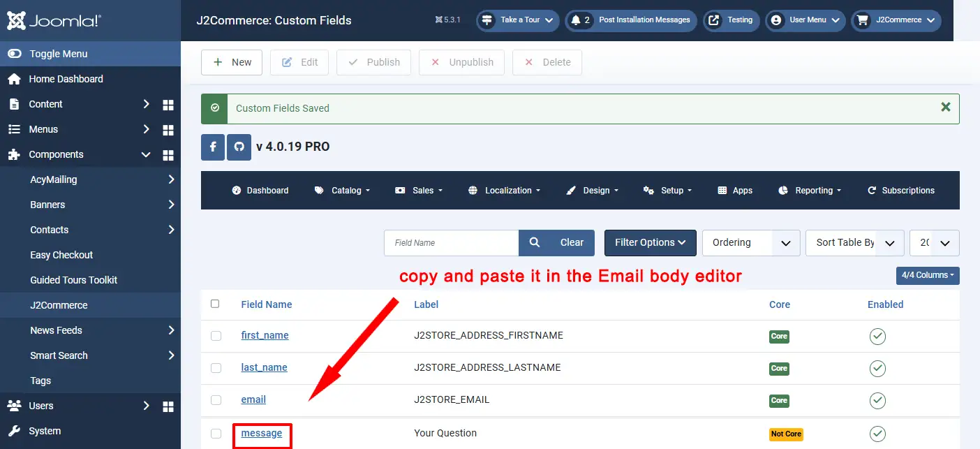The width and height of the screenshot is (980, 449).
Task: Click the Unpublish toolbar button
Action: [462, 62]
